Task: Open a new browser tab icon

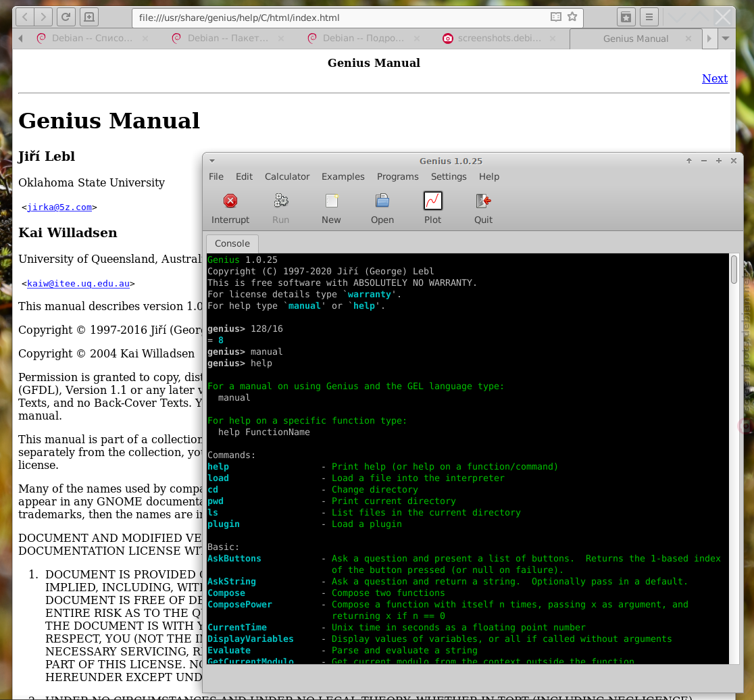Action: 89,18
